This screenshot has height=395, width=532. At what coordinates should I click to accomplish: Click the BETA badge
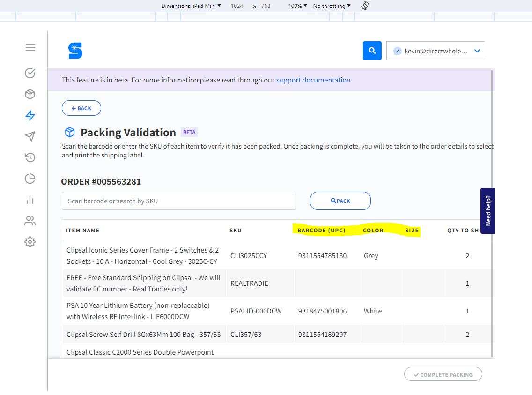[x=189, y=132]
